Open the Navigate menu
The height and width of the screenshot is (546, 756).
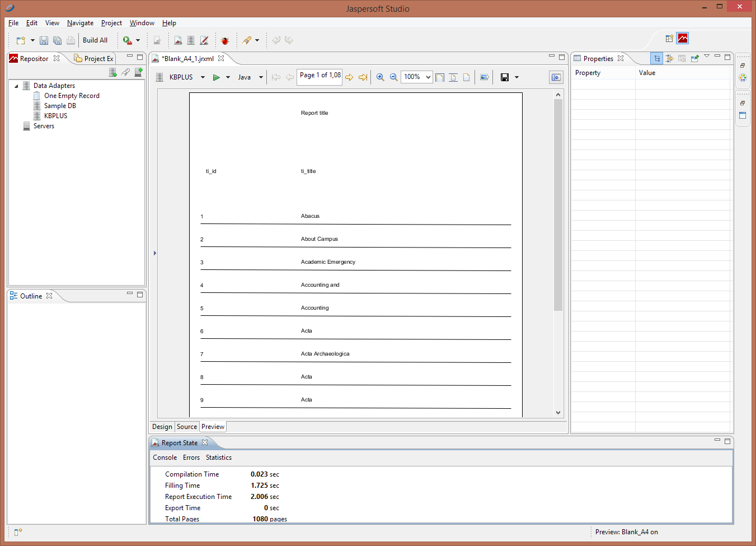click(x=80, y=23)
